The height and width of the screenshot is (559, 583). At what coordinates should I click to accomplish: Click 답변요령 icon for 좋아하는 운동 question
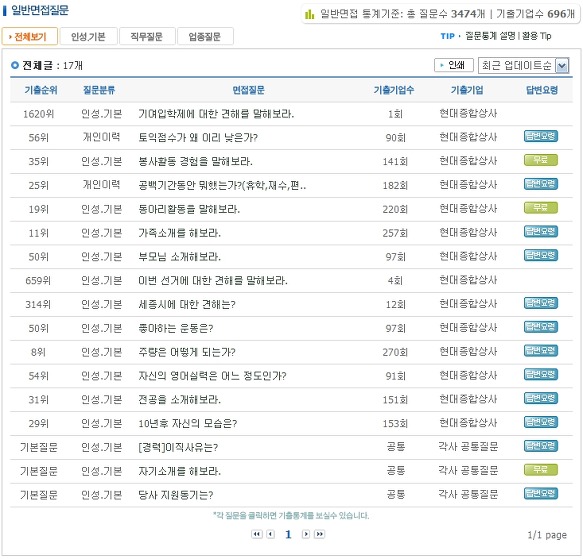541,327
